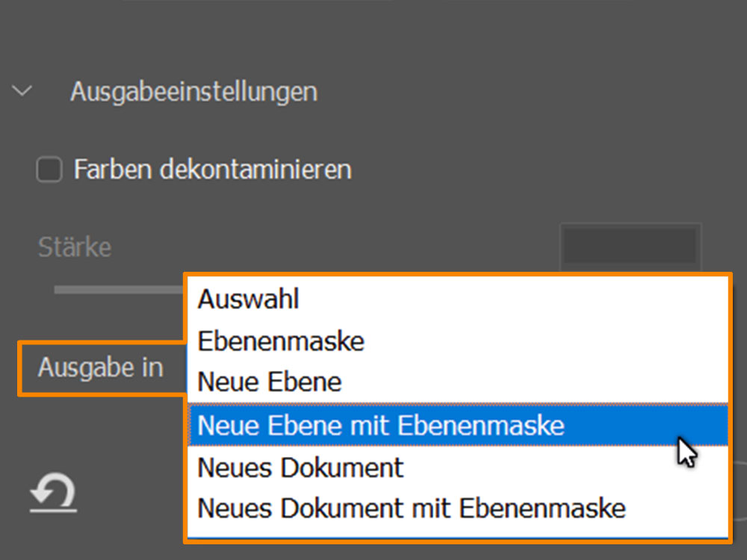Click the dimmed Stärke label
747x560 pixels.
click(x=75, y=247)
